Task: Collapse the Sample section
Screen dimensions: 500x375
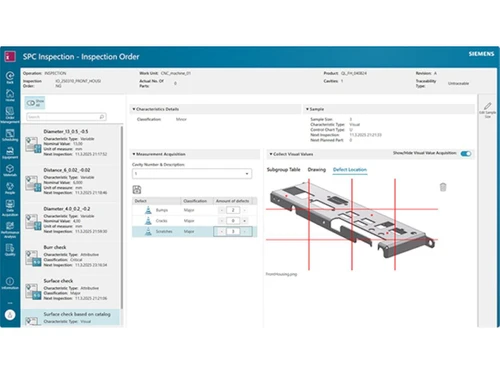Action: pos(307,109)
